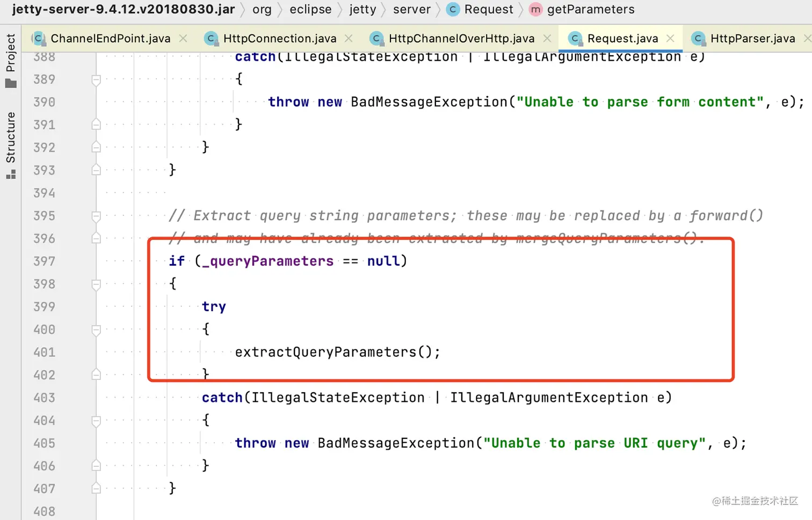Collapse the code block at line 389
The width and height of the screenshot is (812, 520).
(x=96, y=80)
